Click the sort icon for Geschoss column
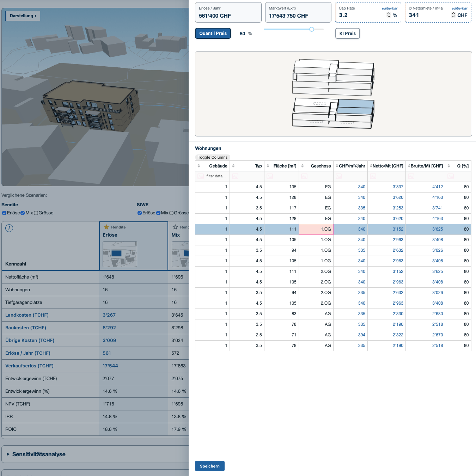The height and width of the screenshot is (476, 476). point(303,166)
